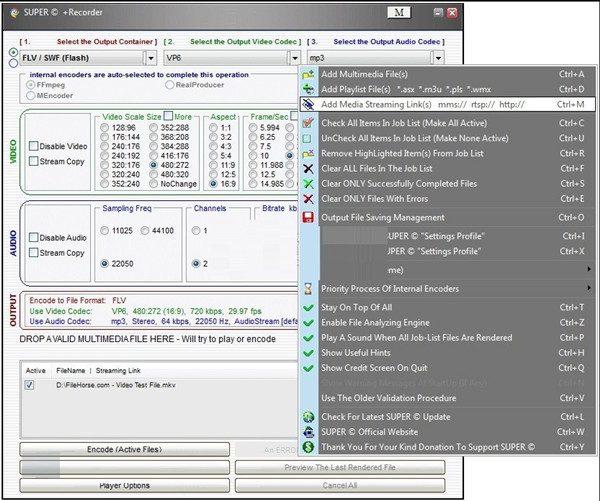
Task: Click the M button in title bar
Action: pyautogui.click(x=399, y=13)
